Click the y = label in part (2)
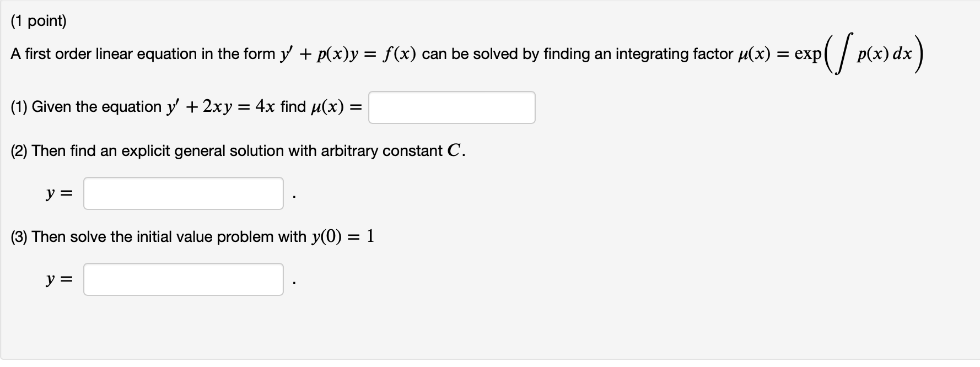The image size is (980, 367). click(x=58, y=193)
